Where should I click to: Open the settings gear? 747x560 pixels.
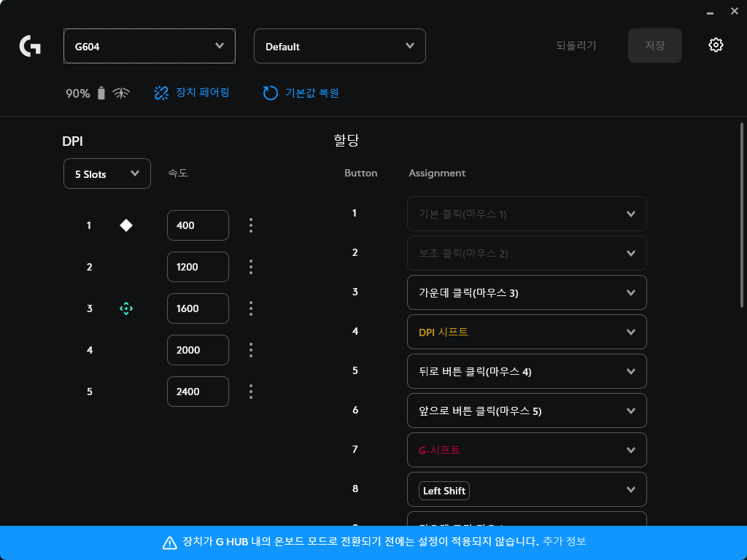coord(716,44)
